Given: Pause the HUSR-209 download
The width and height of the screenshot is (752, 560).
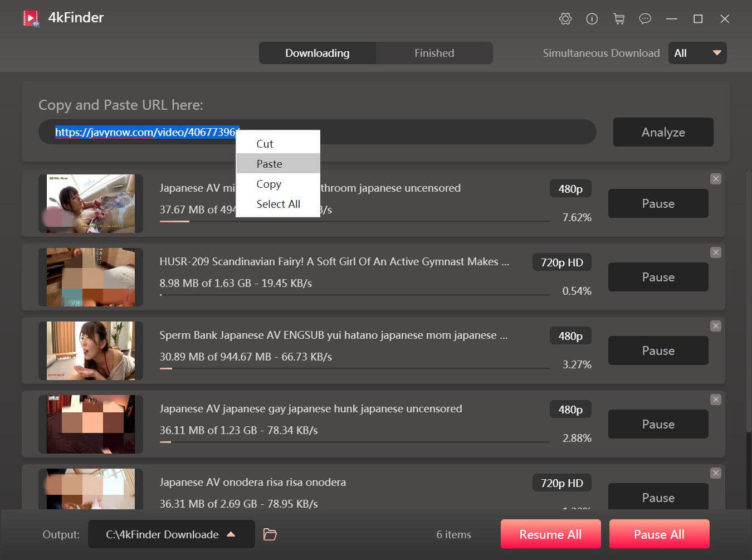Looking at the screenshot, I should pyautogui.click(x=658, y=277).
